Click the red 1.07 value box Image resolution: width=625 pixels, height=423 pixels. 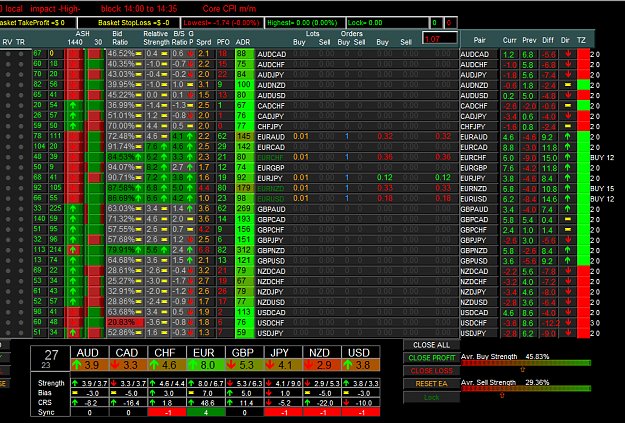(440, 39)
